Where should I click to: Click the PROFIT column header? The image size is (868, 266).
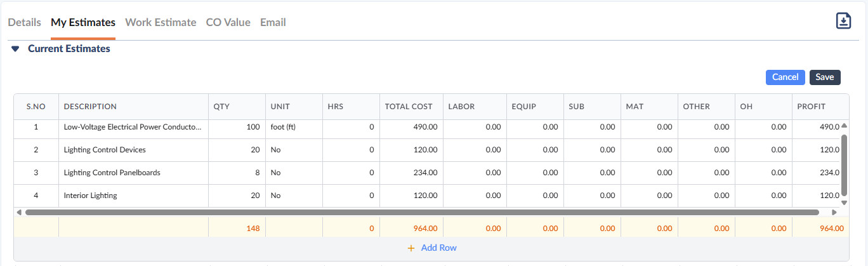pos(820,107)
